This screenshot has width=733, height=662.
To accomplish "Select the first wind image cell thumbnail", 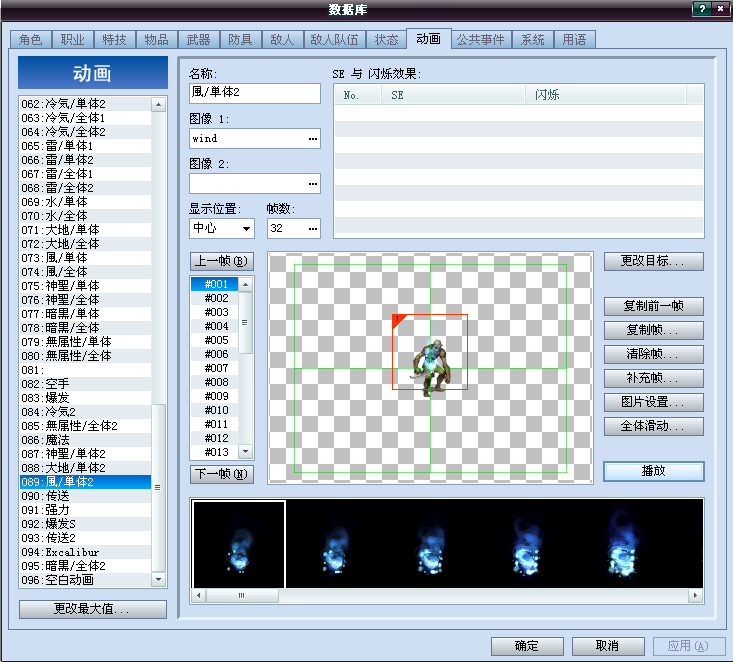I will pos(239,544).
